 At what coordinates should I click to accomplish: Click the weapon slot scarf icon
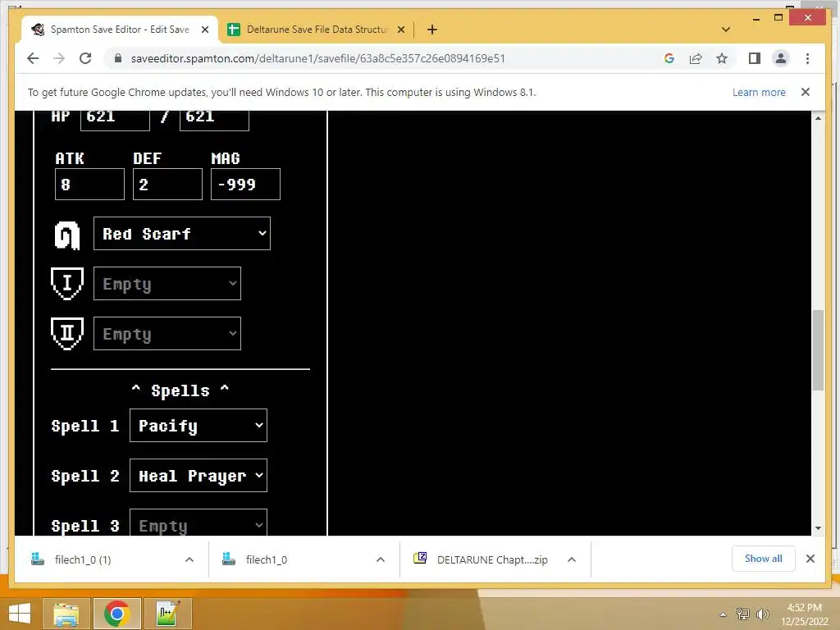point(67,235)
